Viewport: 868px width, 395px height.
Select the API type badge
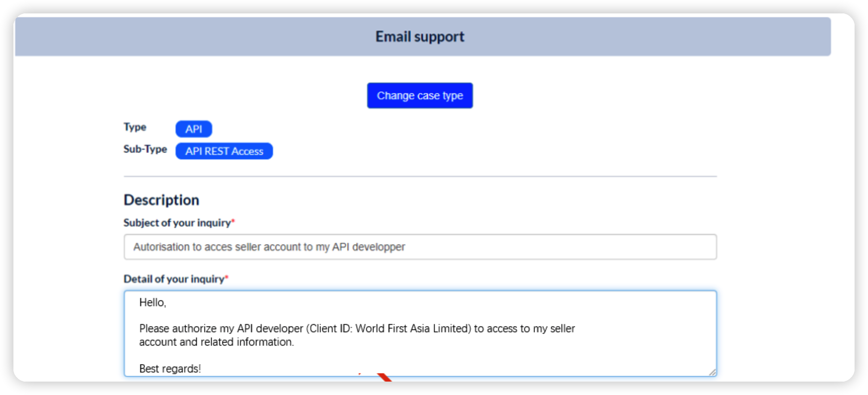[194, 129]
